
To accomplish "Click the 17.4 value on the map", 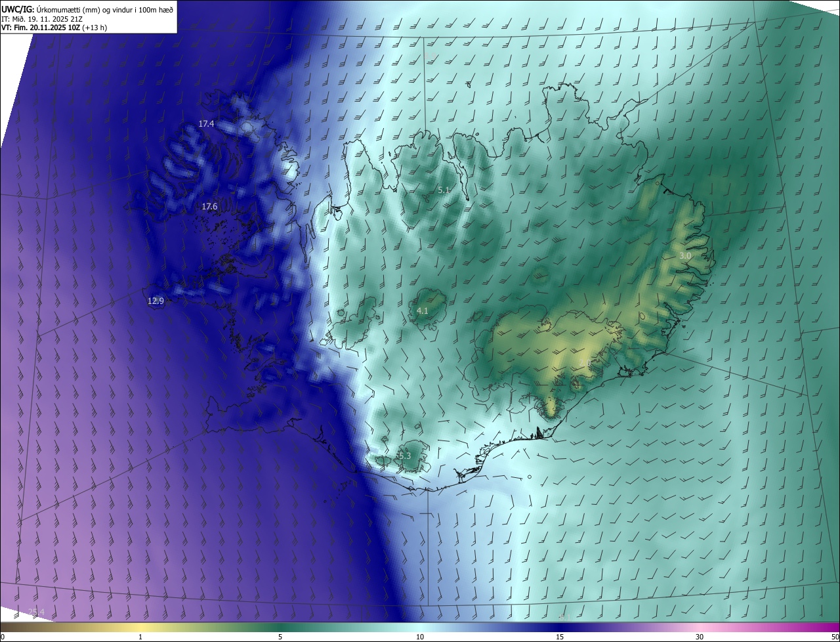I will pos(207,123).
